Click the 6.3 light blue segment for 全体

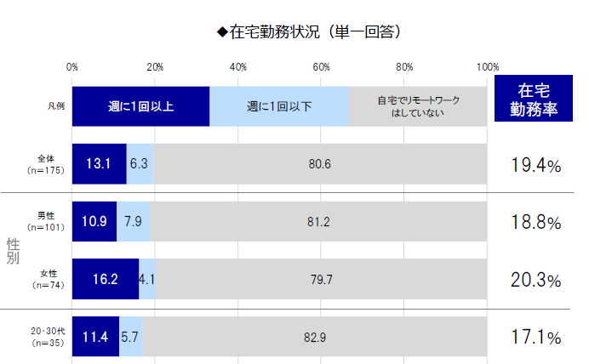140,164
